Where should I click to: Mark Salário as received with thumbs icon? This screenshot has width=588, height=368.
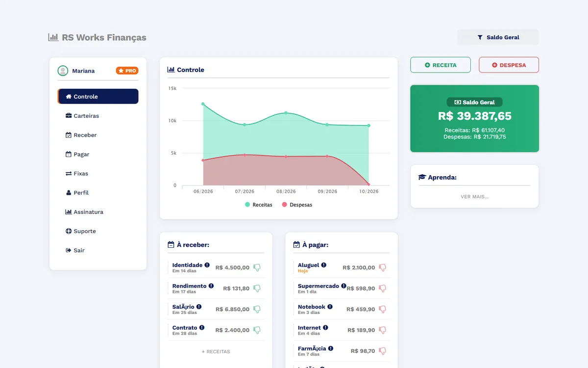coord(257,309)
